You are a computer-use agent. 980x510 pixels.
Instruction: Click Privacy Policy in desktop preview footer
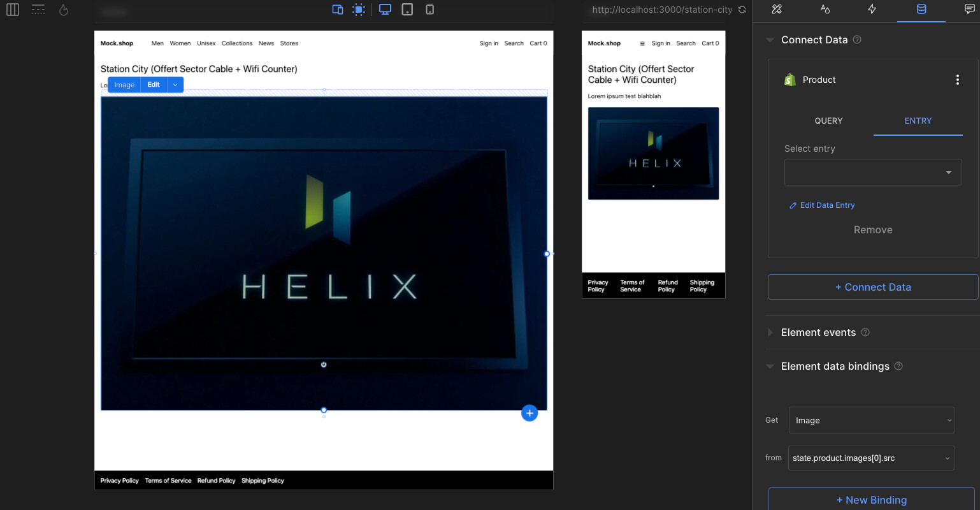(x=119, y=481)
